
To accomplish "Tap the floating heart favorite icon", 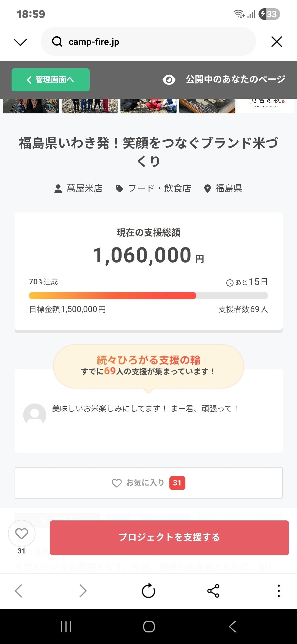I will pyautogui.click(x=21, y=534).
